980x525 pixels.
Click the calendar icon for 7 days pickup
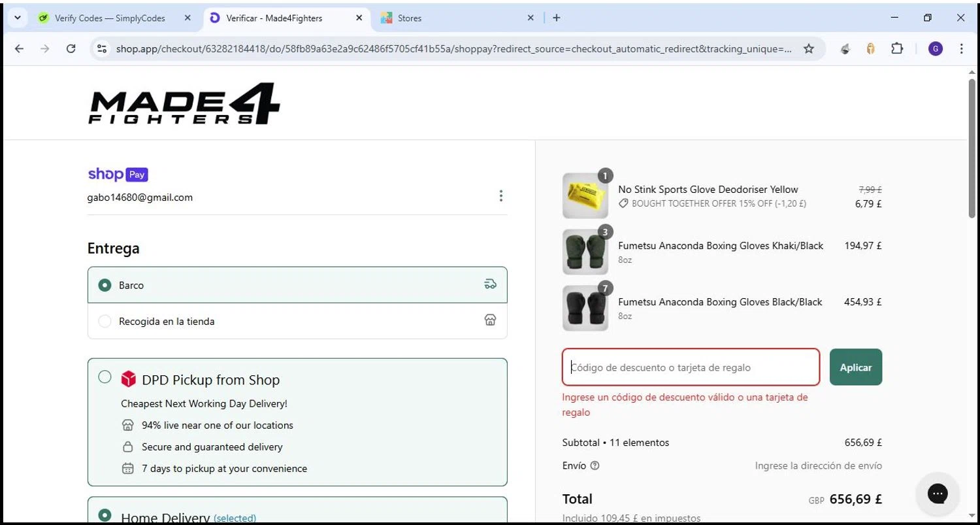pyautogui.click(x=128, y=469)
